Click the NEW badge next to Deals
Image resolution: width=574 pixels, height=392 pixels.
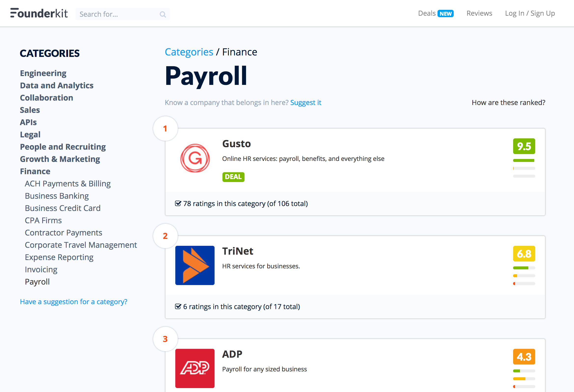point(445,13)
